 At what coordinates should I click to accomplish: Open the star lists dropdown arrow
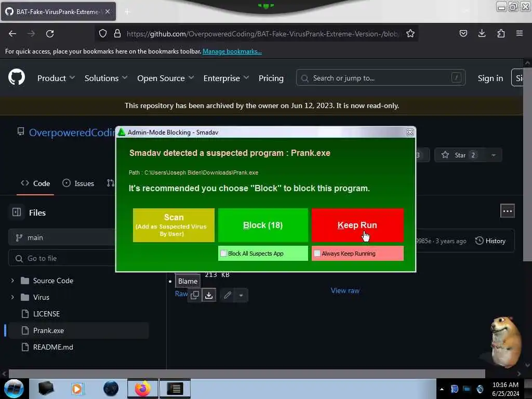click(x=494, y=155)
